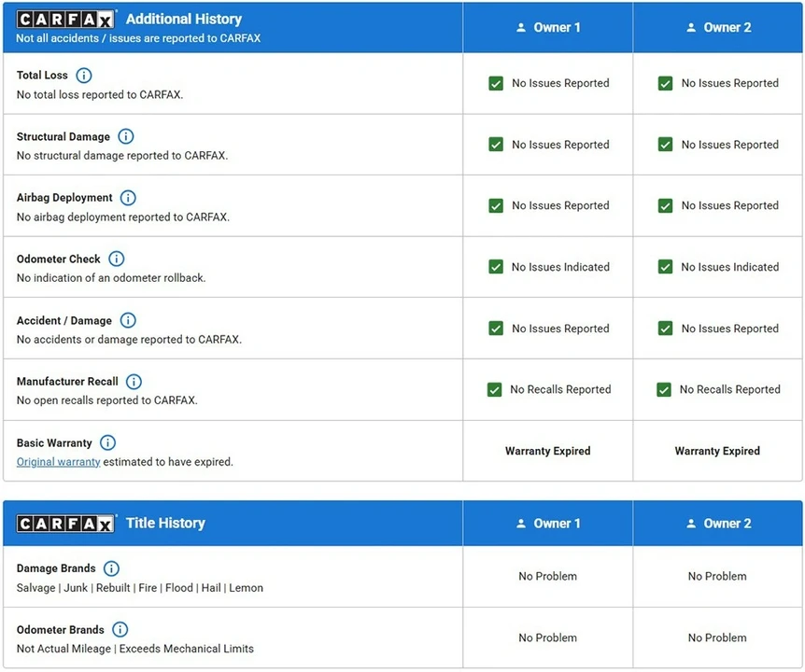Click the 'Manufacturer Recall' row title

coord(67,381)
